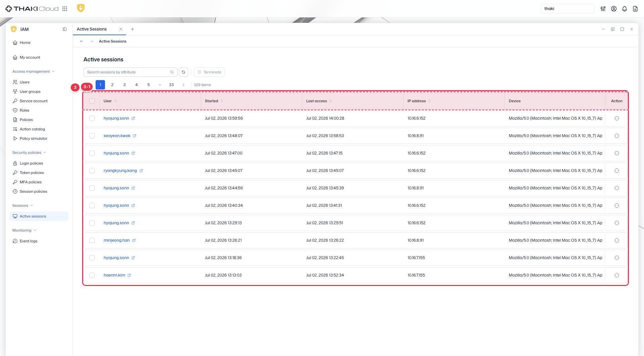Select all sessions with header checkbox

(x=92, y=101)
